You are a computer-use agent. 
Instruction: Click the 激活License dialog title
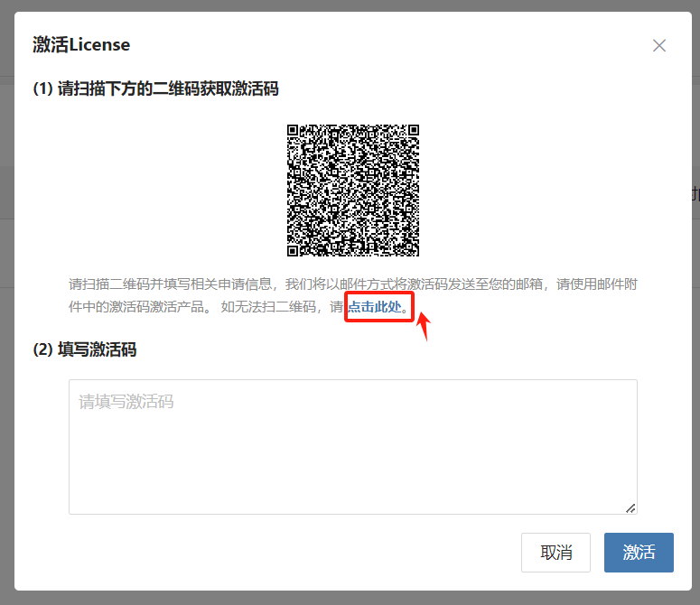pos(81,44)
